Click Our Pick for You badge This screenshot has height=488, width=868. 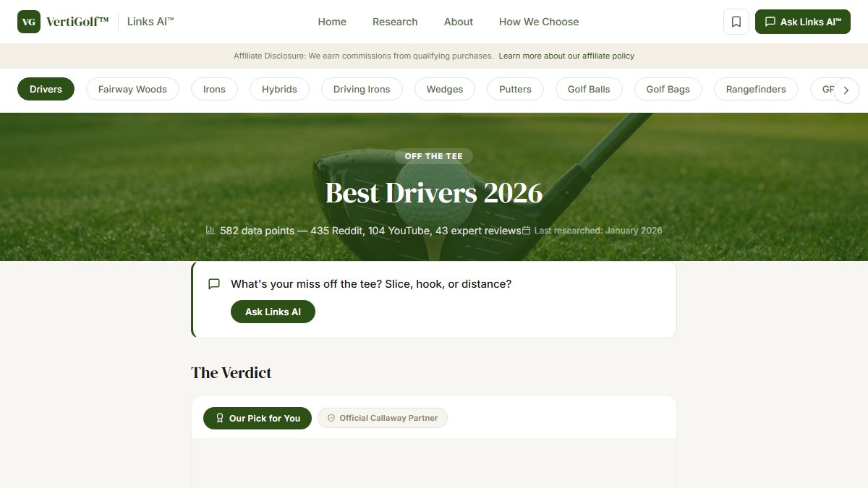(258, 418)
